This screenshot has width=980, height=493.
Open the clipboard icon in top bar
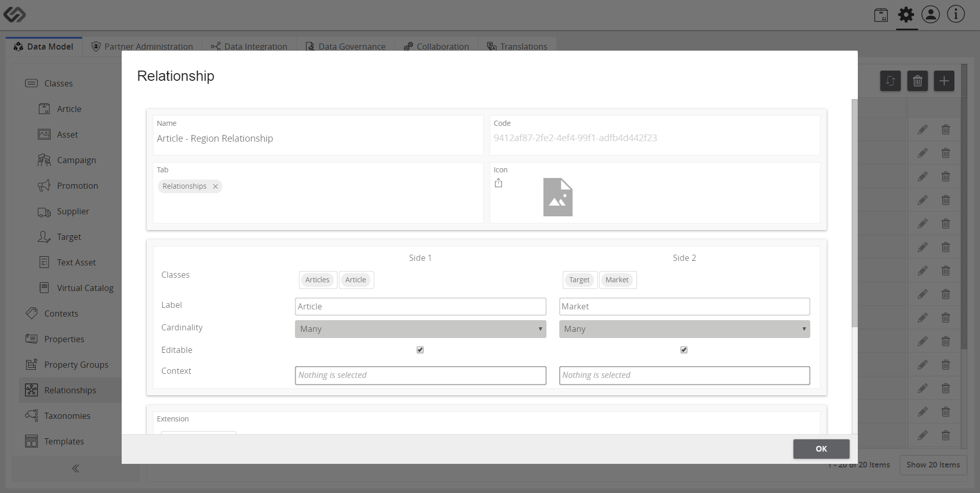881,15
